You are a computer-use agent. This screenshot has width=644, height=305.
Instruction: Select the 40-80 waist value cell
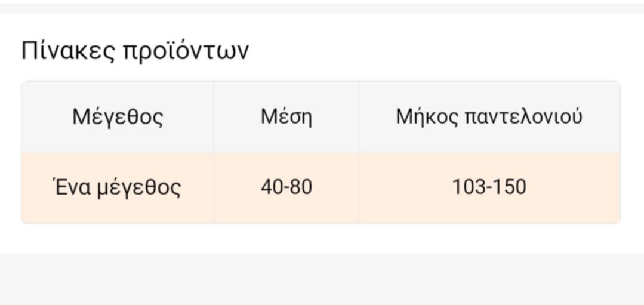[286, 187]
